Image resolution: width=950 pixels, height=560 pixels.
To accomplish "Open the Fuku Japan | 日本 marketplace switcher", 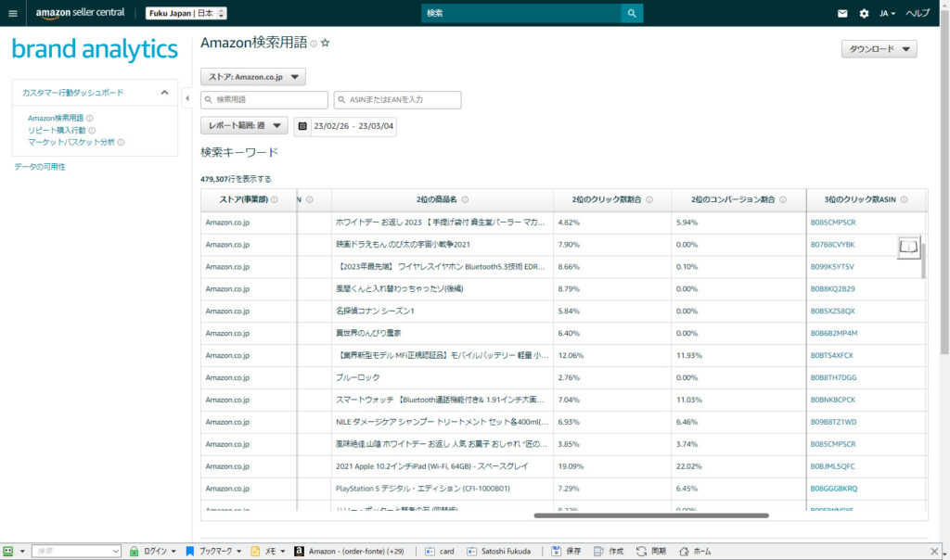I will click(x=186, y=13).
